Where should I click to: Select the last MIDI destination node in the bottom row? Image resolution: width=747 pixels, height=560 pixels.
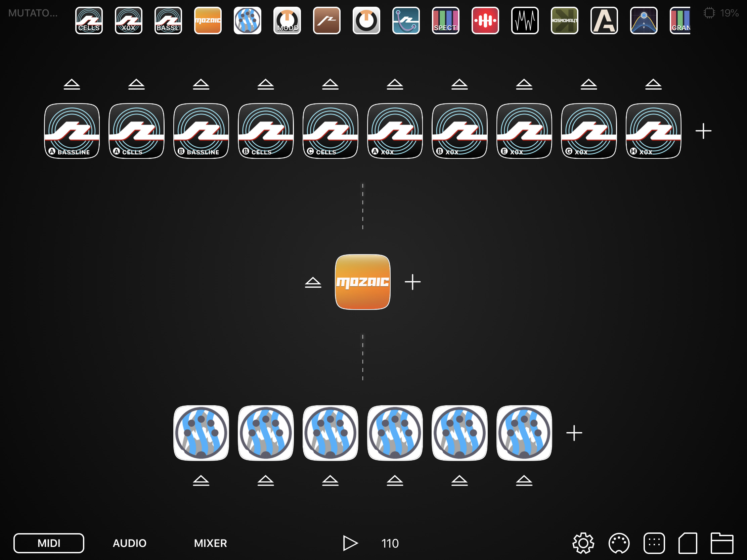click(524, 433)
